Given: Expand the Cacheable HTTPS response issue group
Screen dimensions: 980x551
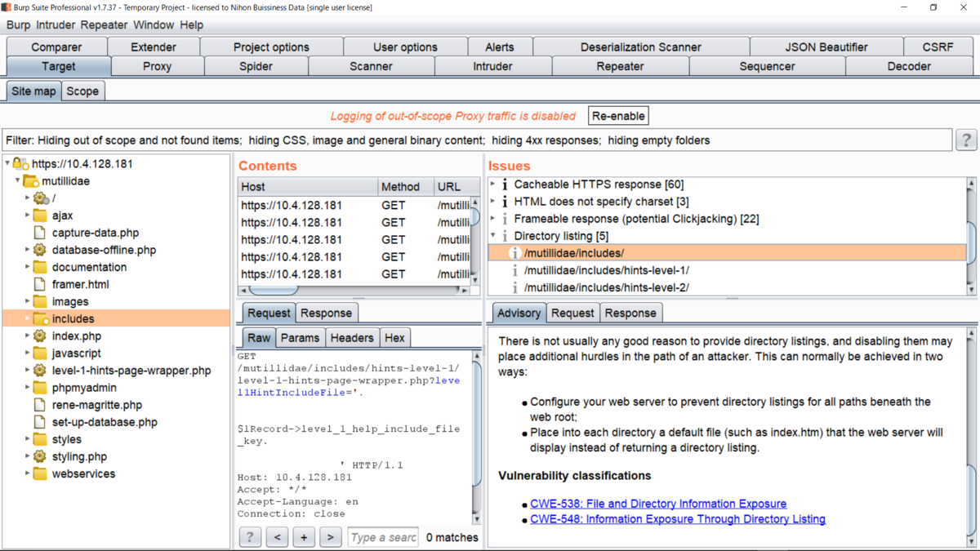Looking at the screenshot, I should pyautogui.click(x=493, y=184).
